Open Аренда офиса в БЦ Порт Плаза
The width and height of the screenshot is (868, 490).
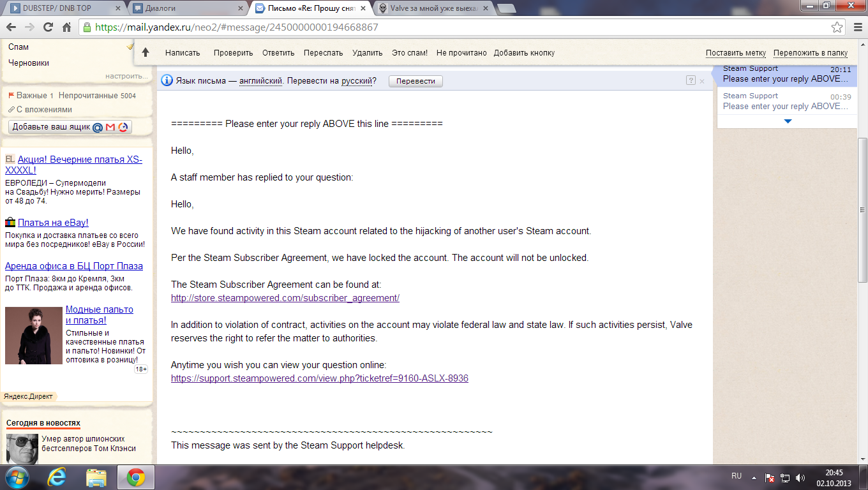(x=74, y=266)
